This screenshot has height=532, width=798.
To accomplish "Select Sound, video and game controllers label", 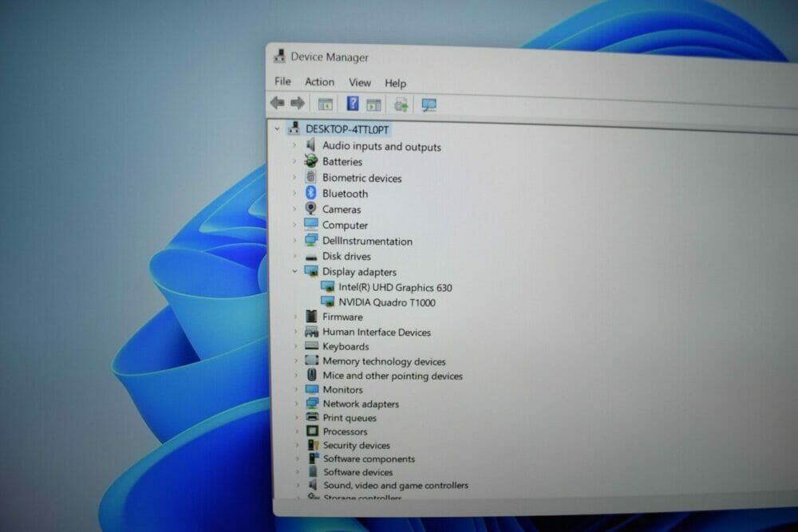I will point(396,485).
